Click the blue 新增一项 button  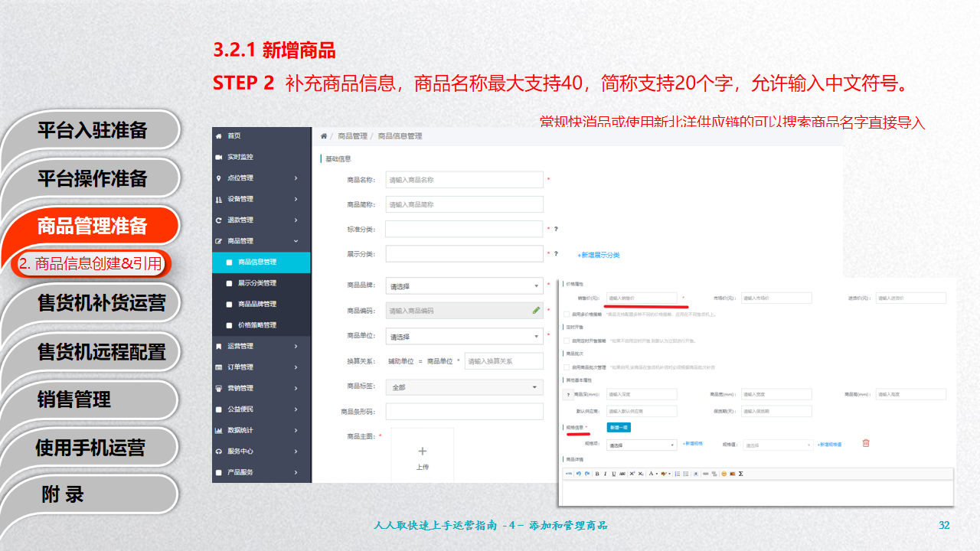[619, 427]
